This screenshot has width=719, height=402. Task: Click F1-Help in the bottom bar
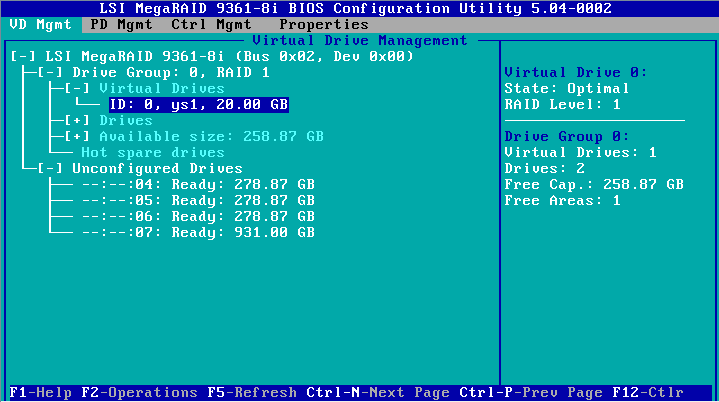(41, 393)
